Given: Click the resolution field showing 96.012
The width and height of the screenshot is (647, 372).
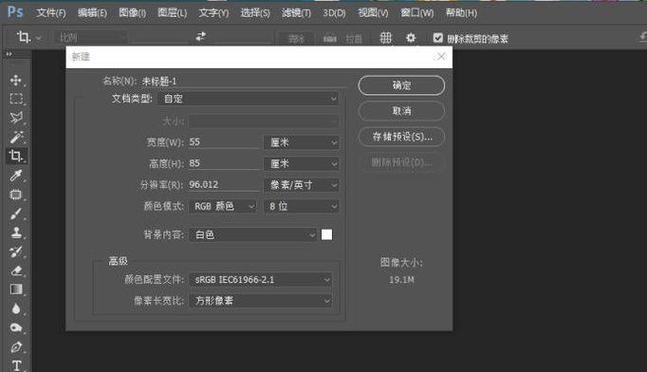Looking at the screenshot, I should pyautogui.click(x=224, y=185).
